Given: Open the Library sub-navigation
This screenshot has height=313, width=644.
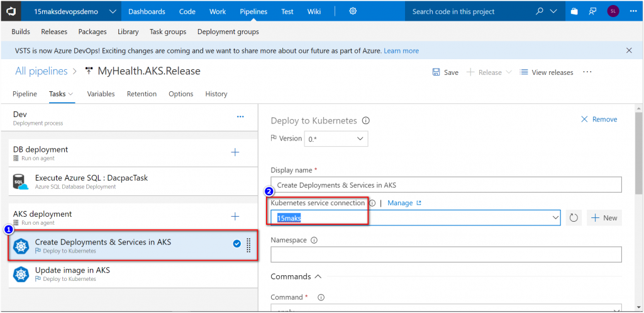Looking at the screenshot, I should coord(128,31).
